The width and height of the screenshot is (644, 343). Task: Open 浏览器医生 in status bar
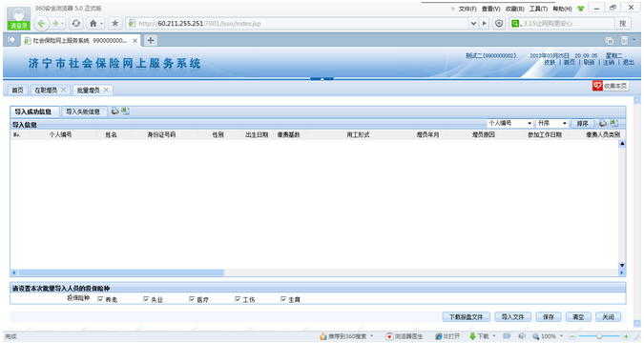tap(405, 336)
